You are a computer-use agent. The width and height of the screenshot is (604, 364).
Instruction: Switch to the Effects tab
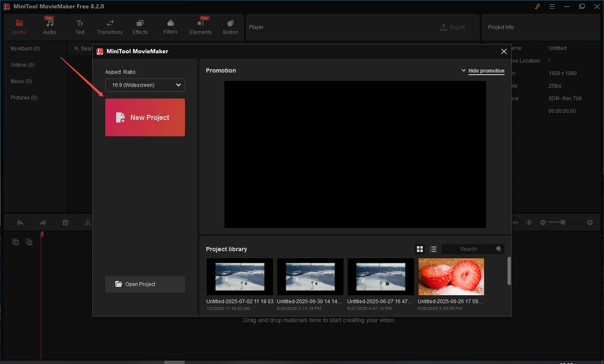(x=140, y=27)
